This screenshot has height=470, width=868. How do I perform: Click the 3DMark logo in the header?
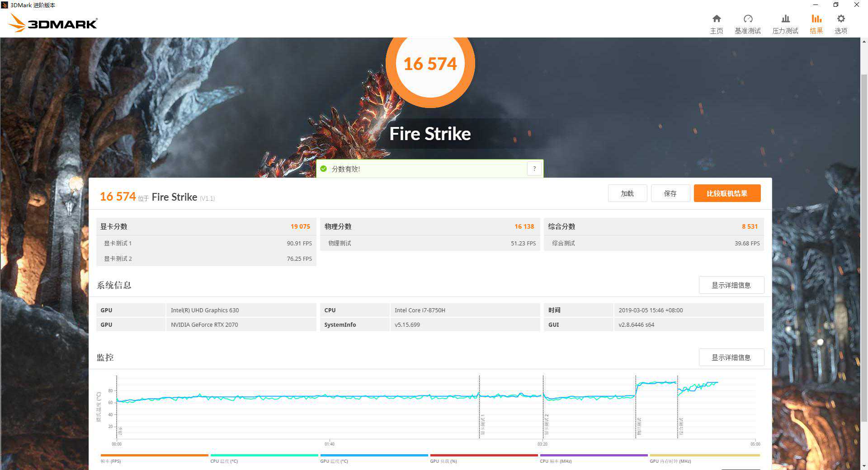(x=53, y=23)
